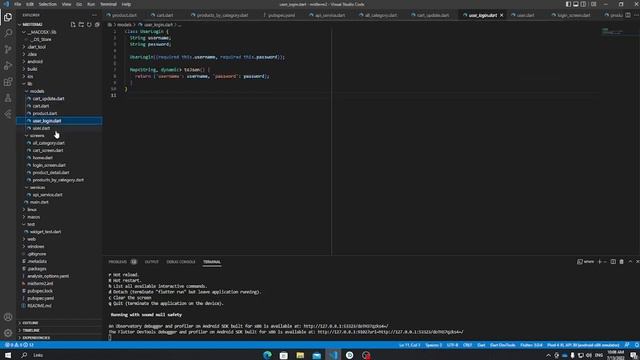The image size is (640, 360).
Task: Open the editor more actions ellipsis
Action: 636,15
